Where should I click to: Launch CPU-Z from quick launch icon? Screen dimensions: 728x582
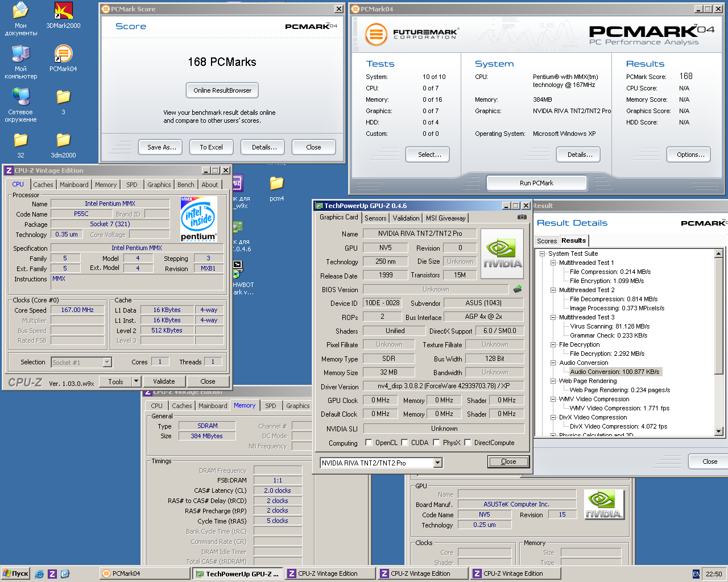(52, 574)
